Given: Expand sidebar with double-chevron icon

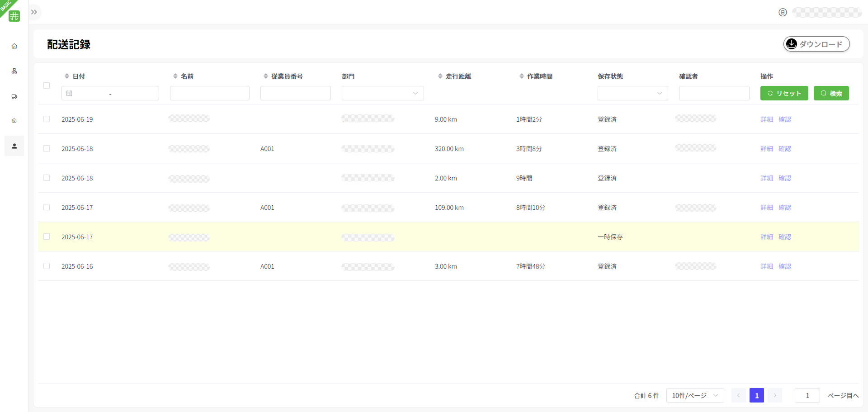Looking at the screenshot, I should tap(34, 12).
